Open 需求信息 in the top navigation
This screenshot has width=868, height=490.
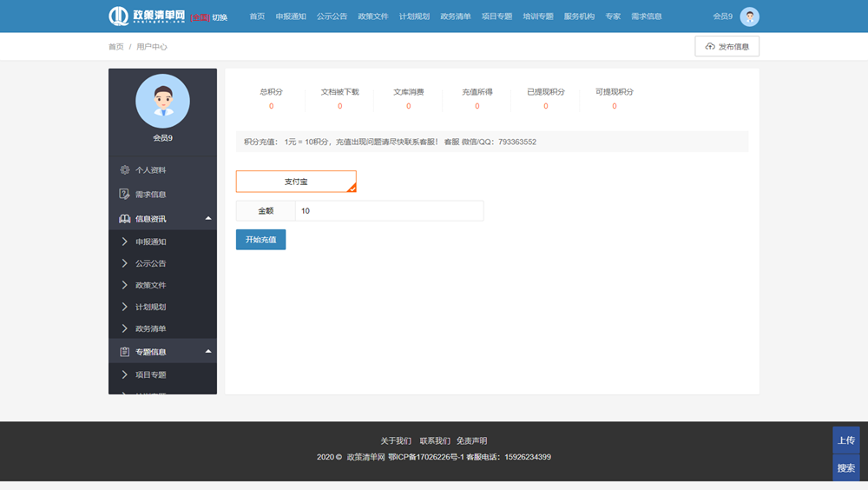(x=647, y=17)
